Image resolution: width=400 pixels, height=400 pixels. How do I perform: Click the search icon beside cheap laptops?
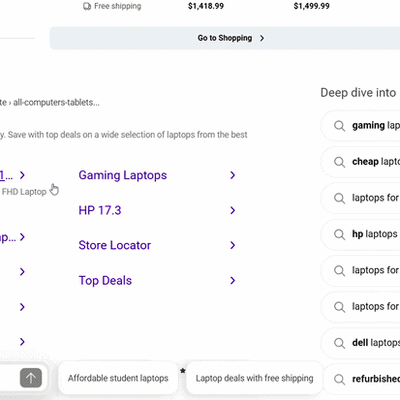point(339,162)
